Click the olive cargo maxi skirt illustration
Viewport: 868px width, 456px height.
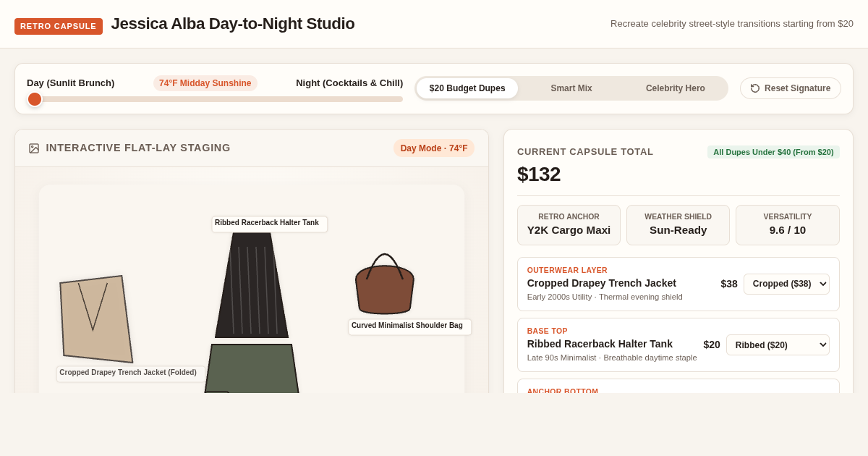[252, 368]
